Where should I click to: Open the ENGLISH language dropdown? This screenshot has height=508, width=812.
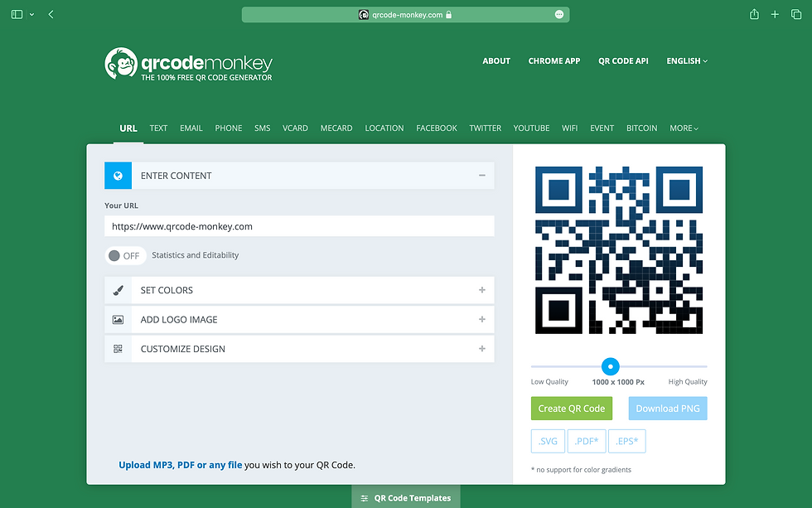pos(687,61)
